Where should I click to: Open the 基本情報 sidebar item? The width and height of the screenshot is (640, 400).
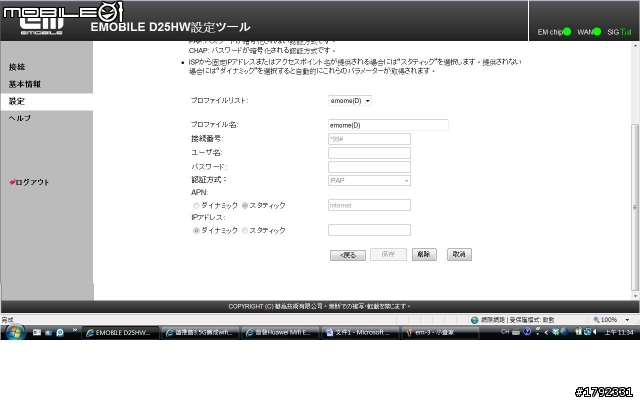(x=24, y=84)
